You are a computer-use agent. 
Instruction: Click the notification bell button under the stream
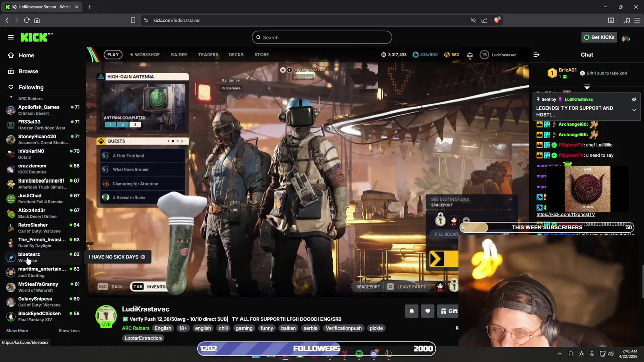tap(412, 311)
